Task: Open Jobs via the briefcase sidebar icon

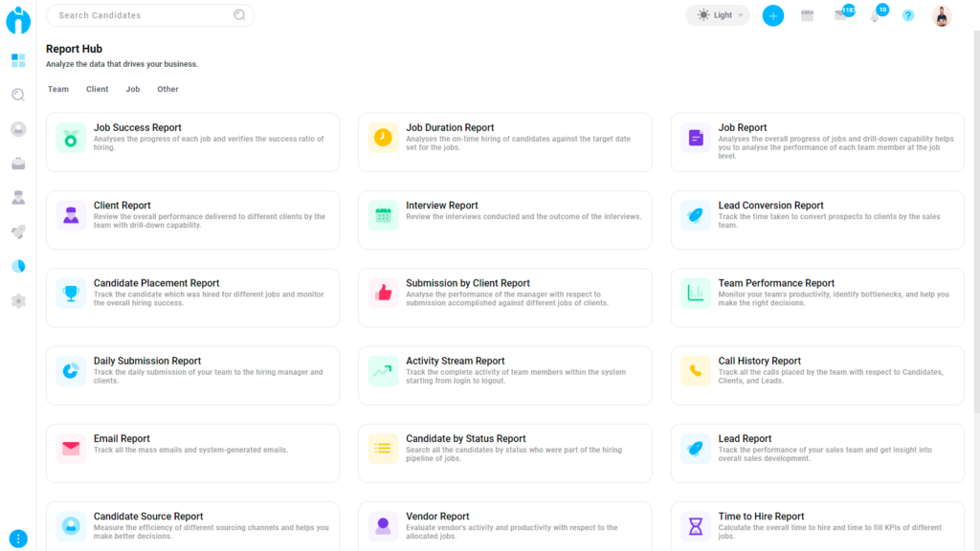Action: click(x=17, y=163)
